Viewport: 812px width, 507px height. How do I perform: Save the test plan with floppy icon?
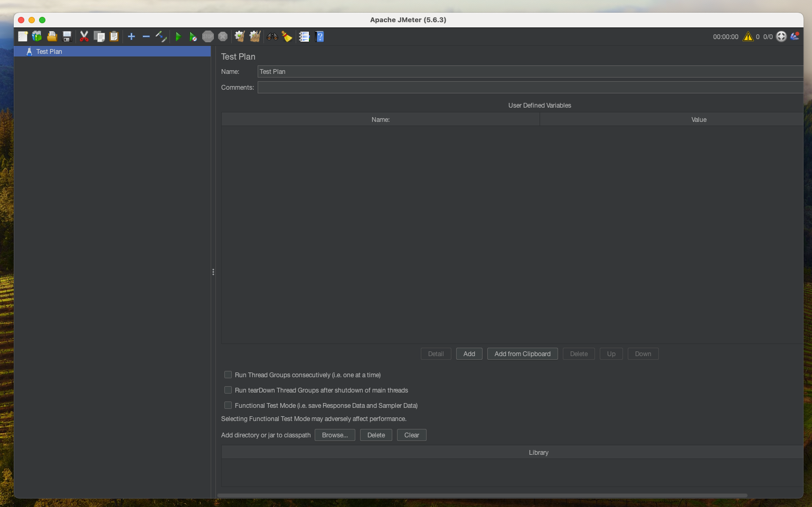point(67,36)
